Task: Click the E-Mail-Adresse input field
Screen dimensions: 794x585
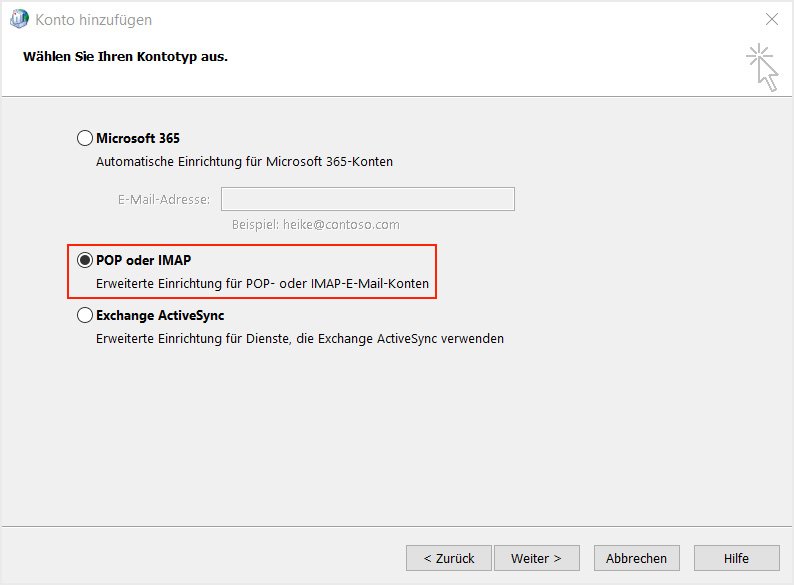Action: pyautogui.click(x=368, y=199)
